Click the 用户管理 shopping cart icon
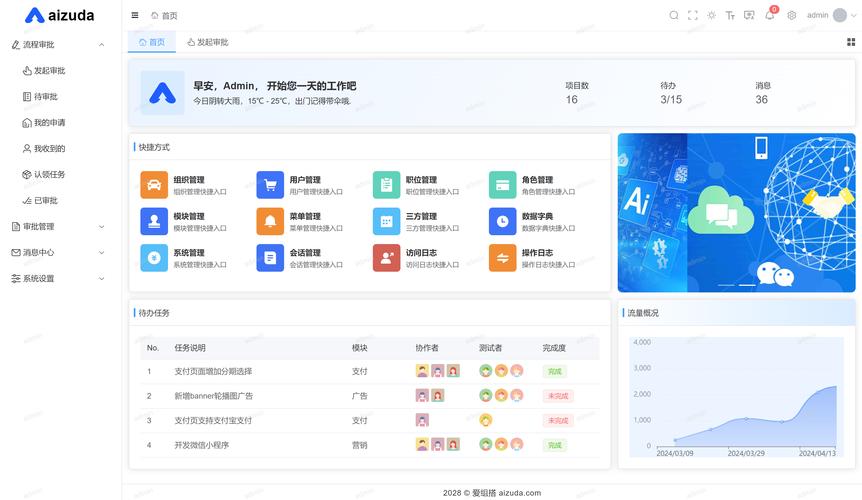Screen dimensions: 862x500 click(x=270, y=185)
